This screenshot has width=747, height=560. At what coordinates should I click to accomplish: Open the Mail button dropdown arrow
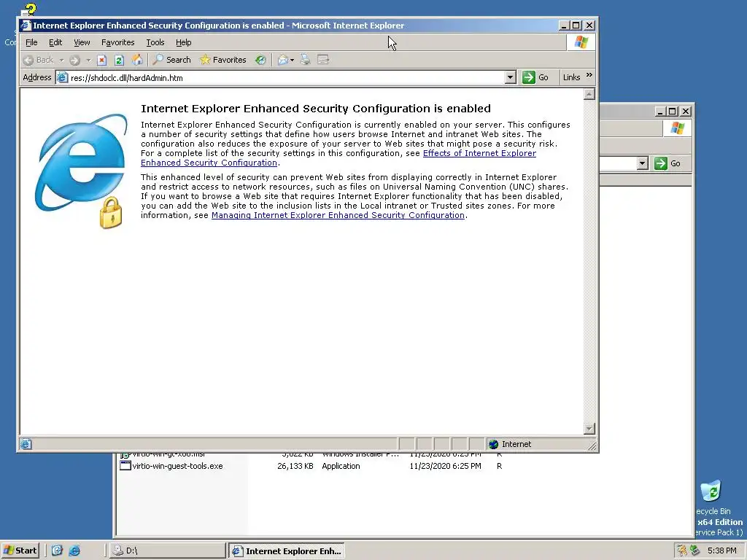click(x=292, y=60)
